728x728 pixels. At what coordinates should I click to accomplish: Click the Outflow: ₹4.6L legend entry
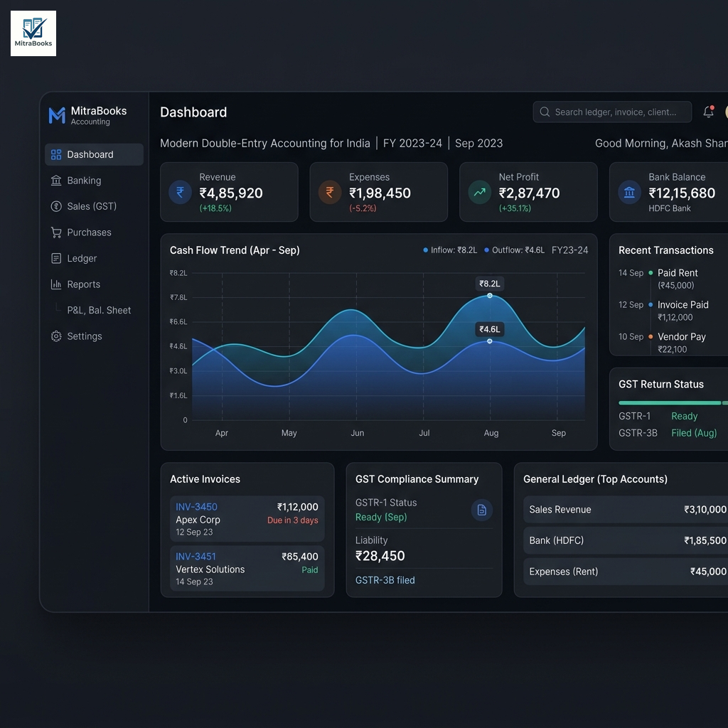point(514,250)
